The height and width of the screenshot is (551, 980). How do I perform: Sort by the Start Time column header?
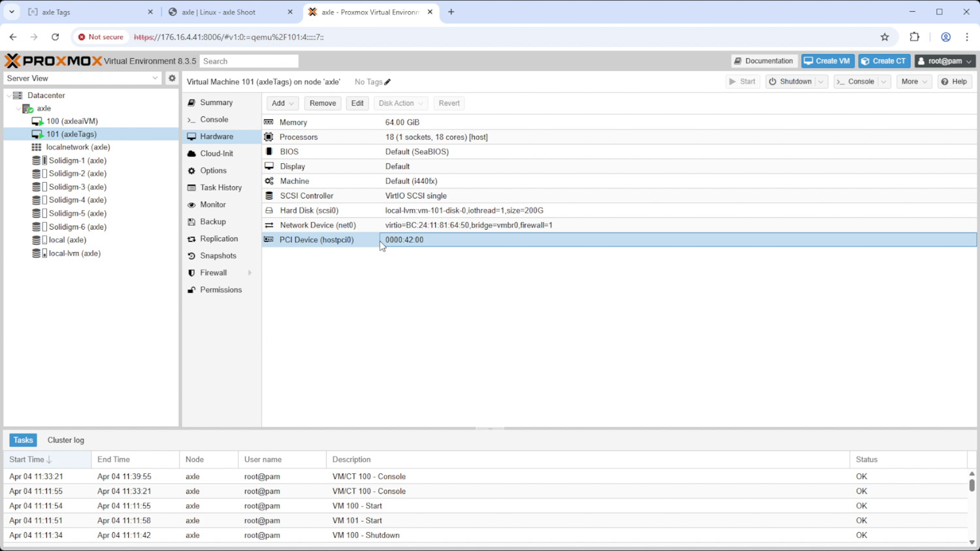[47, 460]
